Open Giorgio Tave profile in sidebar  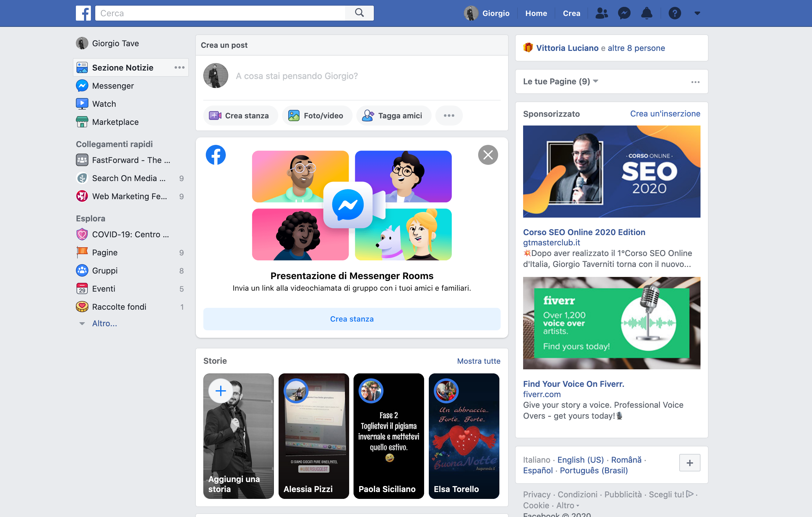[x=107, y=43]
